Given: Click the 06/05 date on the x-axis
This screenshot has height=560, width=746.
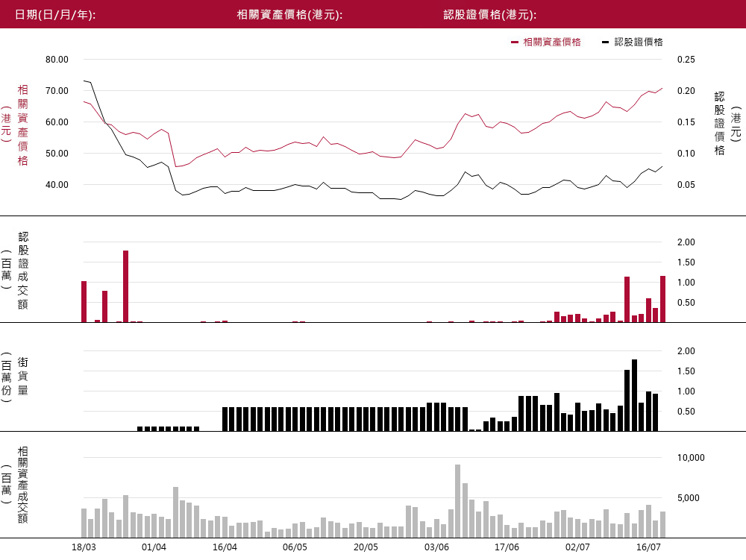Looking at the screenshot, I should coord(295,547).
